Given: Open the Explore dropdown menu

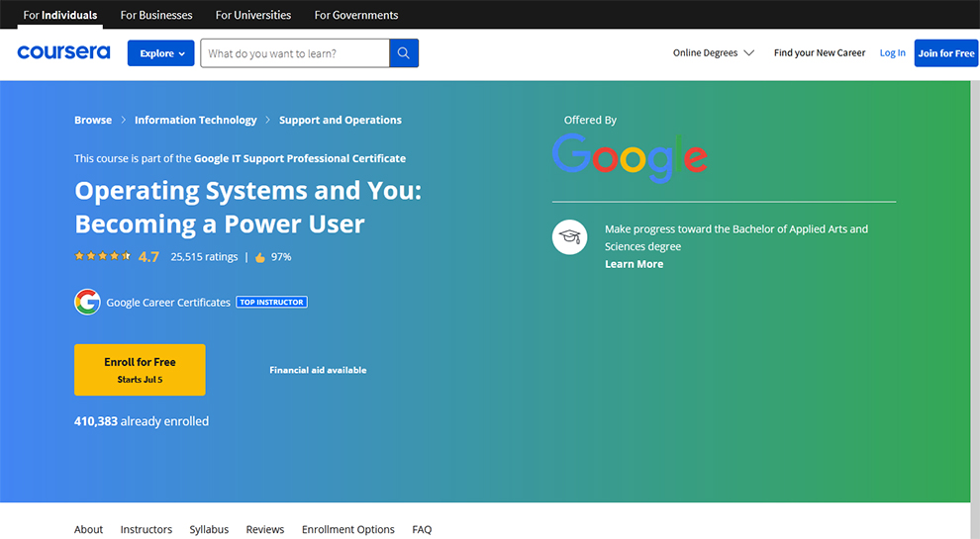Looking at the screenshot, I should click(160, 53).
